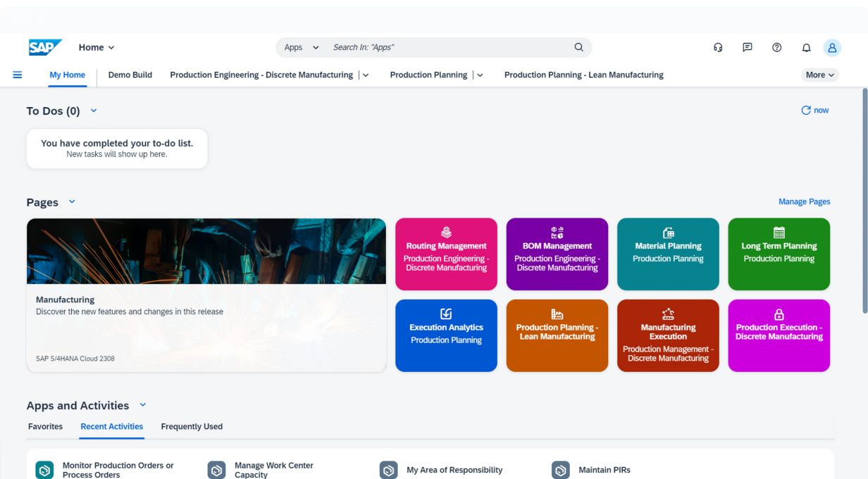The width and height of the screenshot is (868, 479).
Task: Click the Monitor Production Orders app icon
Action: [44, 470]
